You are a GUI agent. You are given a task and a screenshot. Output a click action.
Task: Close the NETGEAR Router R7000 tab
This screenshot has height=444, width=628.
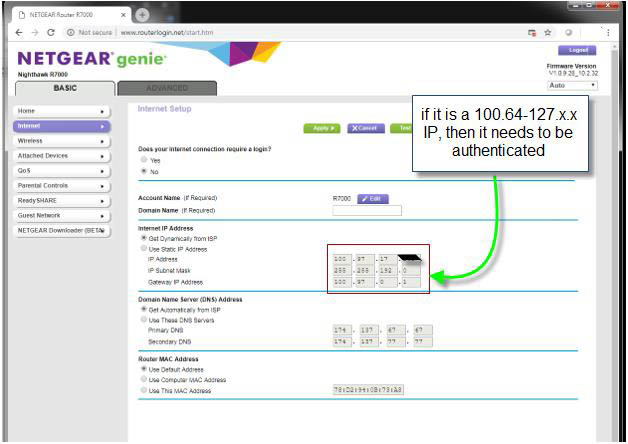coord(123,15)
